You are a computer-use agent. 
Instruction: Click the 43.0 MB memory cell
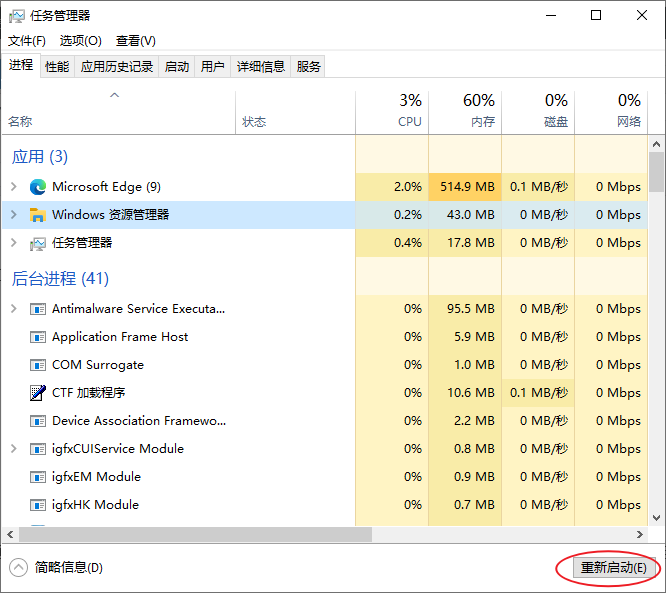point(465,215)
